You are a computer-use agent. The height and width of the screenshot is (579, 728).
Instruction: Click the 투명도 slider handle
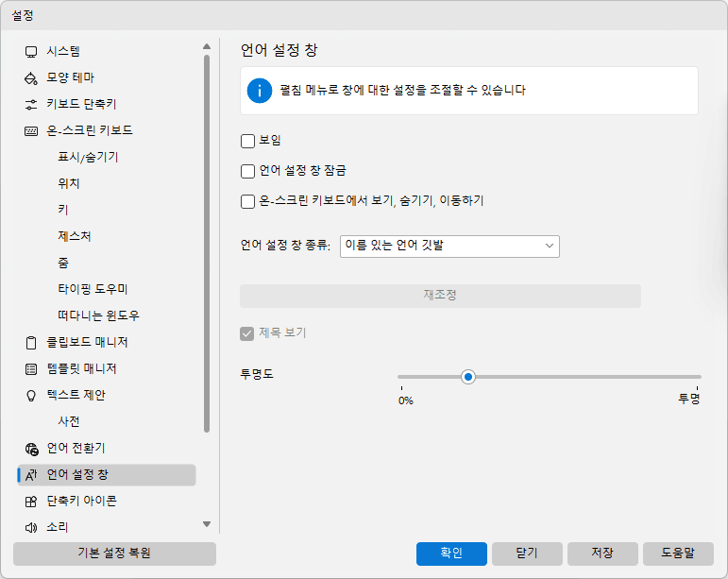(468, 377)
